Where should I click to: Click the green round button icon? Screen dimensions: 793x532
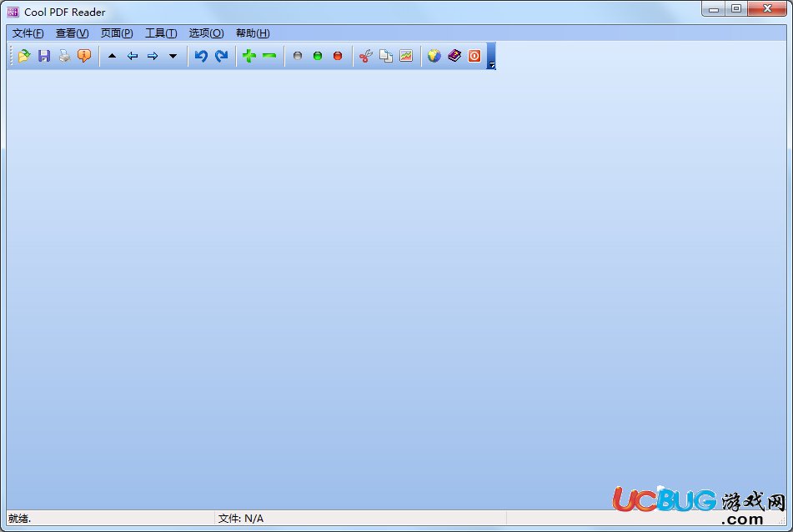click(318, 56)
